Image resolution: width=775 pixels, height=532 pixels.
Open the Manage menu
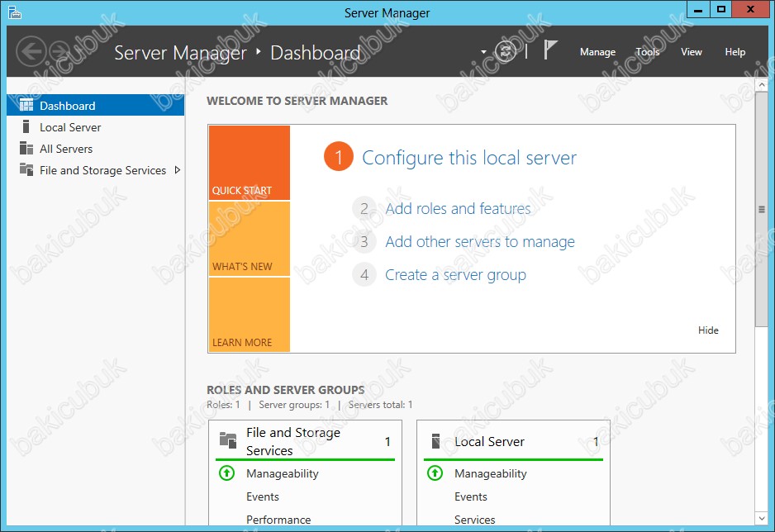click(x=597, y=52)
